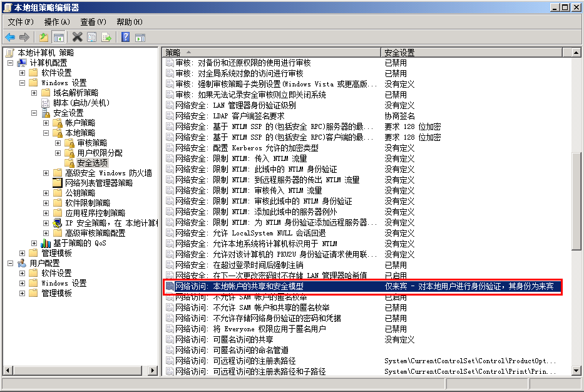Toggle the show/hide console tree icon

pyautogui.click(x=58, y=38)
